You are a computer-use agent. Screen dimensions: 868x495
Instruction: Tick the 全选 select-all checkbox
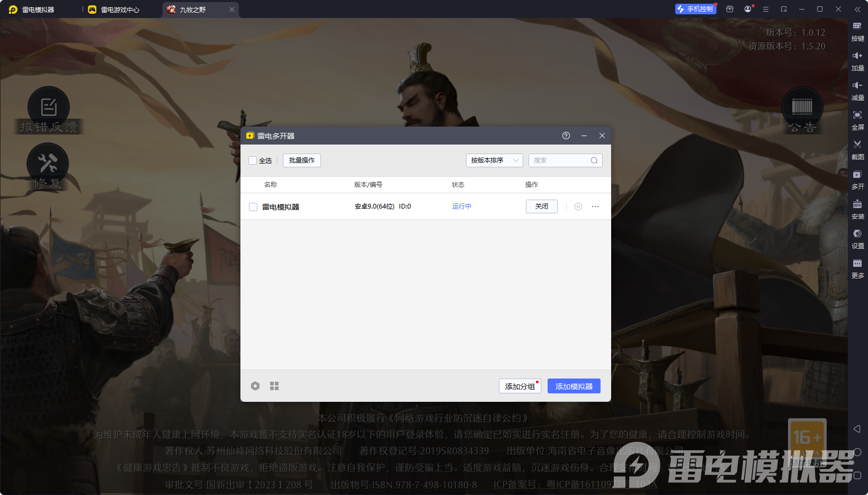click(253, 160)
